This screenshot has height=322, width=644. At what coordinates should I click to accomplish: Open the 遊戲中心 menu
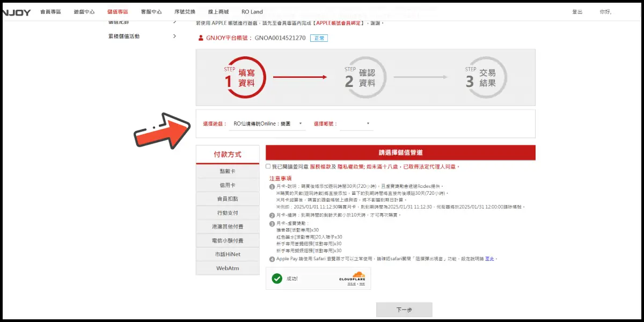84,12
